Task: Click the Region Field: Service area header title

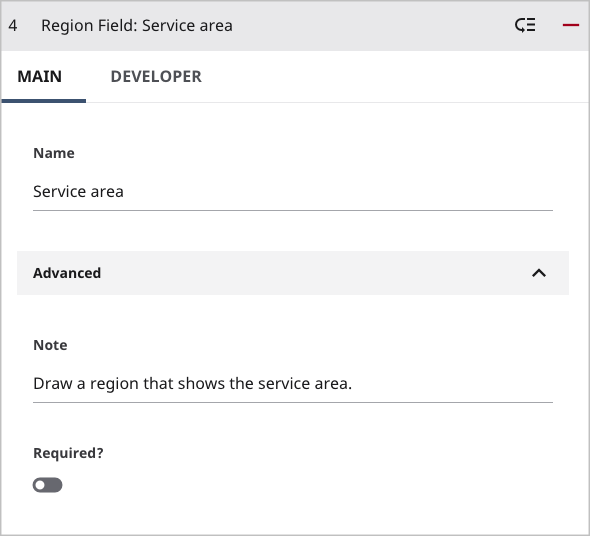Action: tap(137, 26)
